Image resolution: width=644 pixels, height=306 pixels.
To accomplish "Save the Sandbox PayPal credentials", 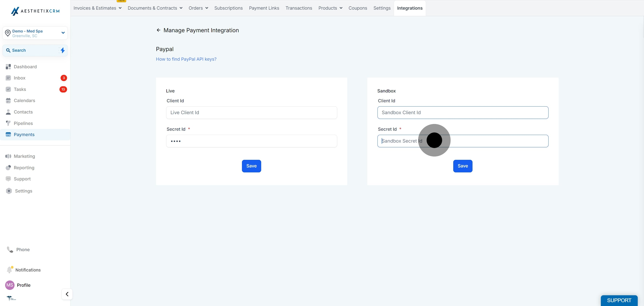I will (463, 166).
